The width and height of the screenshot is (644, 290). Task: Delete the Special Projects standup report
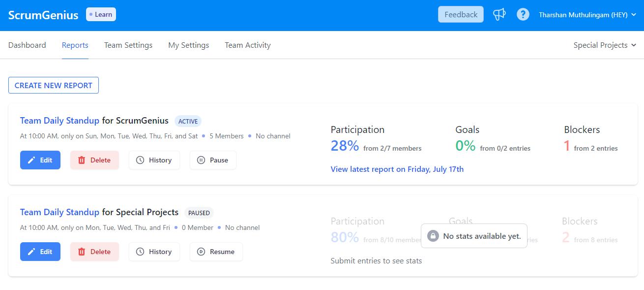[x=94, y=252]
